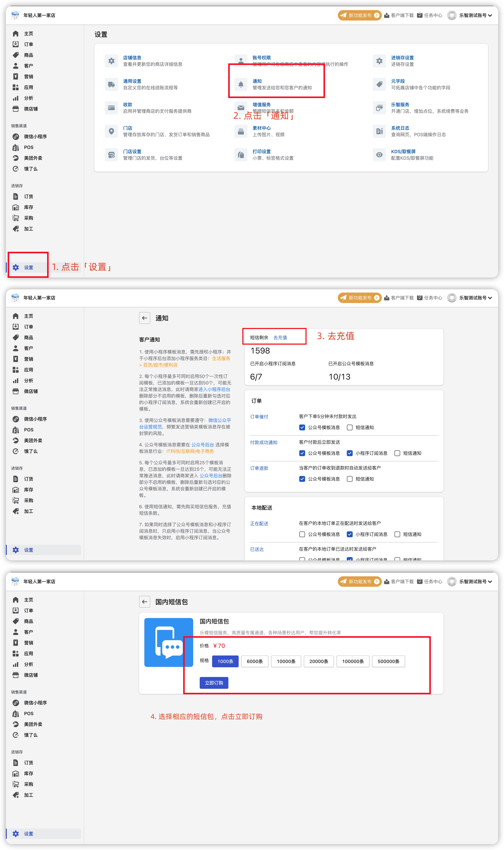
Task: Click the store logo beside 年轻人第一家店 in the 国内短信包 screenshot
Action: point(15,581)
